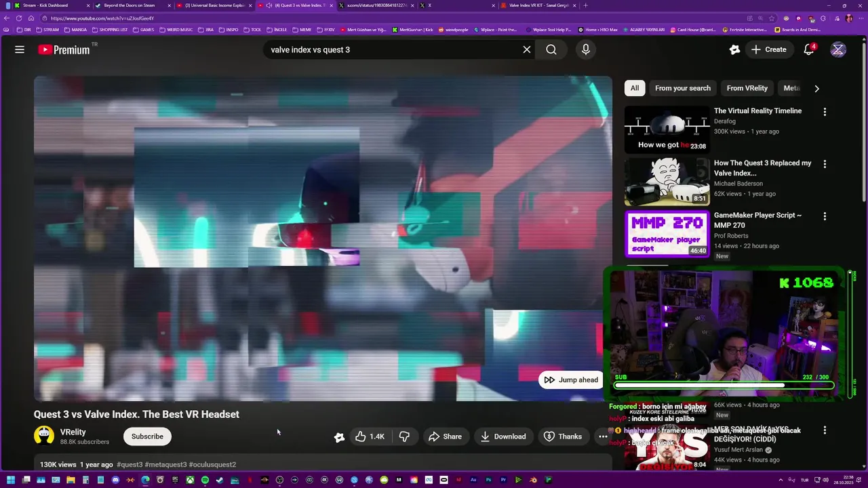Open the MANGA bookmarks folder

(x=75, y=30)
